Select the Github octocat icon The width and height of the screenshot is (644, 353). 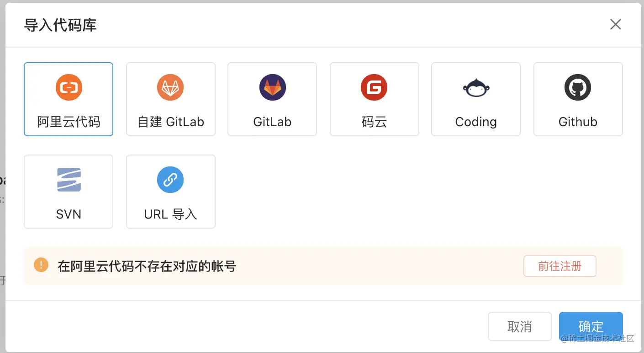coord(578,87)
